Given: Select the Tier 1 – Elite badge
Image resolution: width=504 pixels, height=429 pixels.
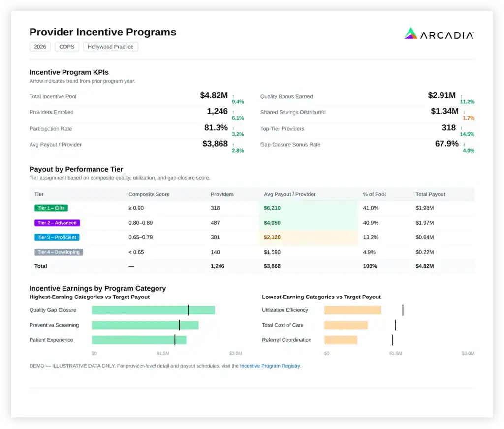Looking at the screenshot, I should click(51, 208).
